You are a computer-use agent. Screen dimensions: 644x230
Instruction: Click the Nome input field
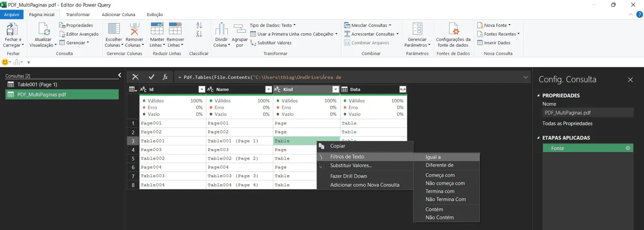tap(588, 113)
